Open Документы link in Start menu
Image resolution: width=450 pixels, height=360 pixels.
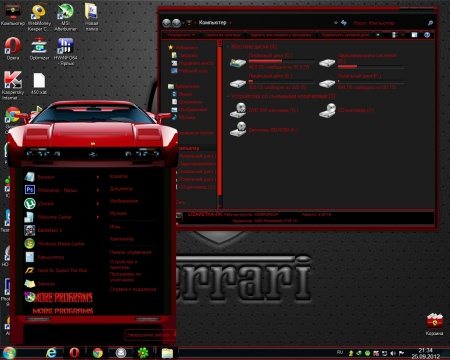point(121,189)
